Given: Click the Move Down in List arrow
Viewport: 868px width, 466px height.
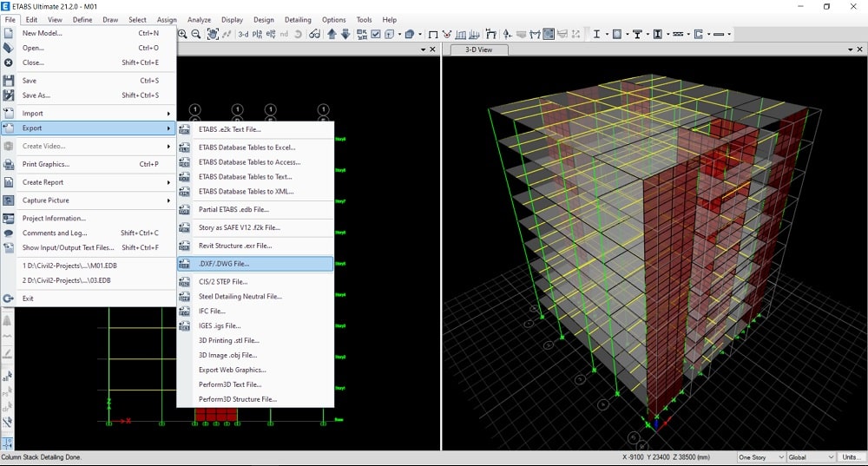Looking at the screenshot, I should click(345, 35).
